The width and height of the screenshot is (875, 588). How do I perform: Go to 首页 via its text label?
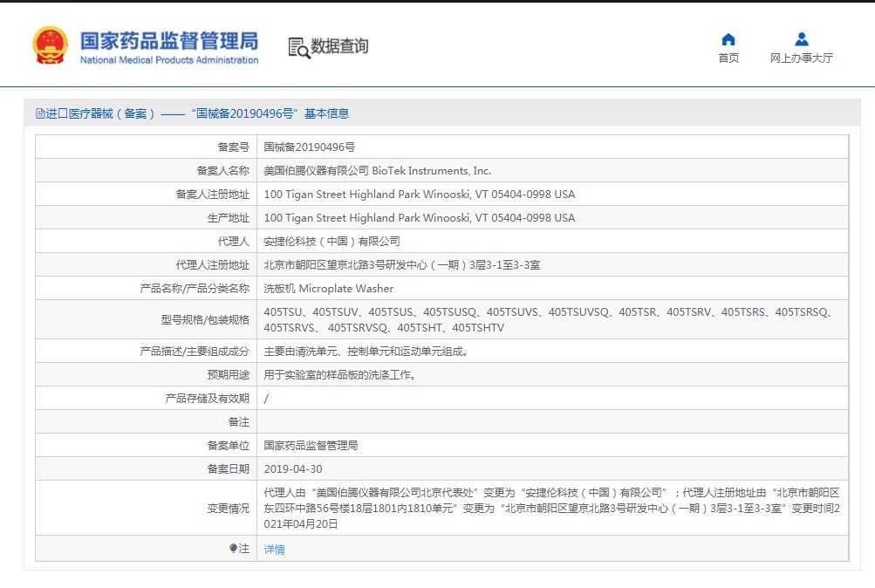click(728, 58)
